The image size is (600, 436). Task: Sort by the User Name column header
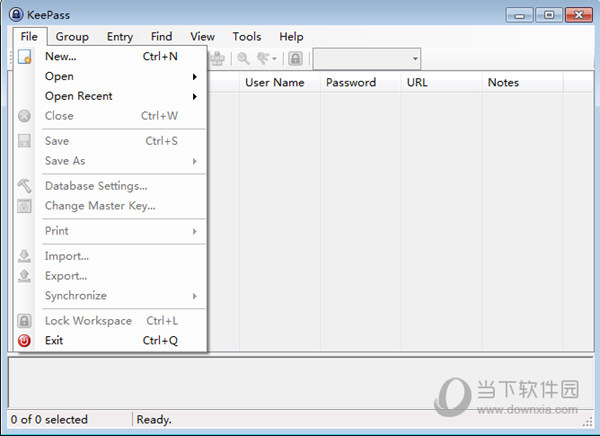pos(280,82)
